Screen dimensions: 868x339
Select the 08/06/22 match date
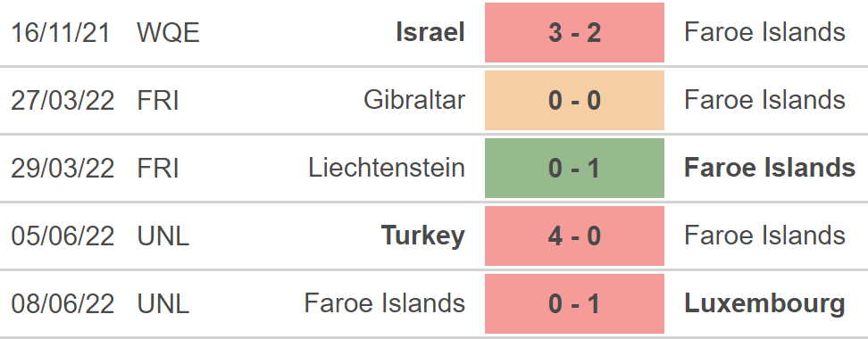(x=63, y=304)
